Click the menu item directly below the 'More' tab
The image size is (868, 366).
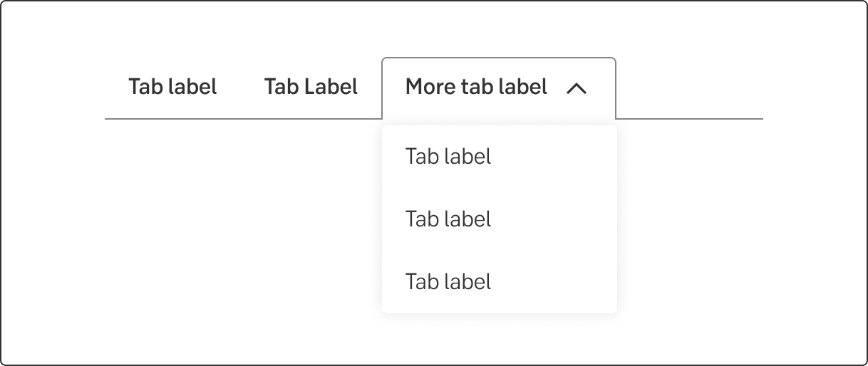tap(448, 157)
